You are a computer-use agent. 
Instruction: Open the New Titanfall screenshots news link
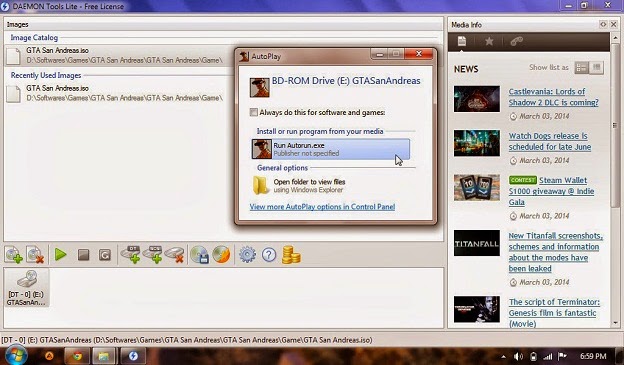pyautogui.click(x=556, y=252)
